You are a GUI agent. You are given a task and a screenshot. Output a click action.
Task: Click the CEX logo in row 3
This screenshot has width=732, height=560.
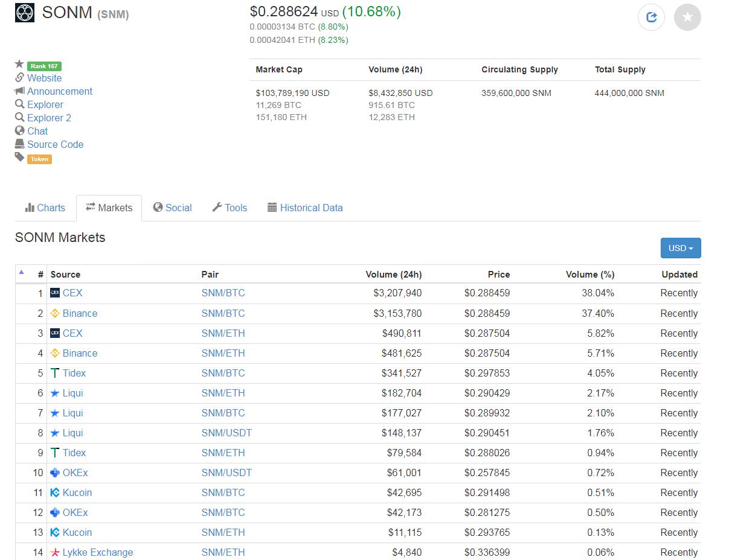[x=55, y=333]
